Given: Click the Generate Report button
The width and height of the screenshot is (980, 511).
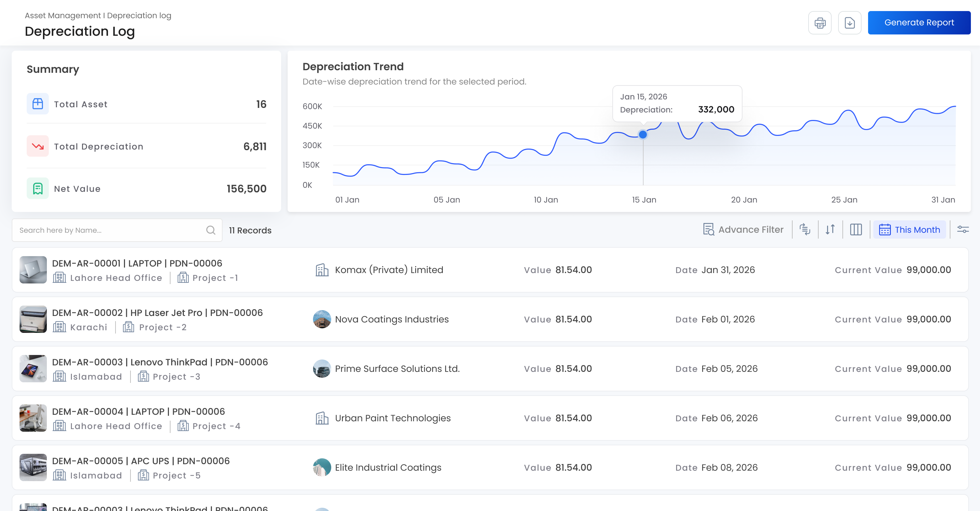Looking at the screenshot, I should (x=919, y=23).
